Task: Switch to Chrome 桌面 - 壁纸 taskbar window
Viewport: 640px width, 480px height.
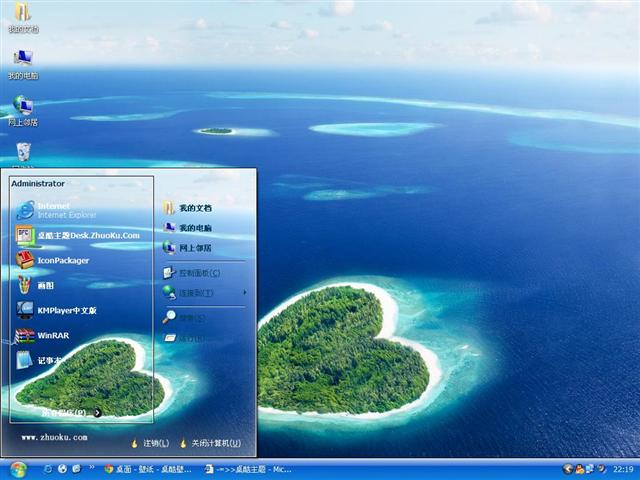Action: (148, 469)
